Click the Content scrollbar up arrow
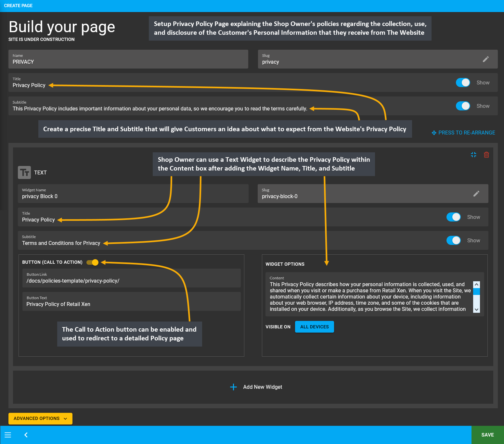This screenshot has height=444, width=504. [476, 285]
